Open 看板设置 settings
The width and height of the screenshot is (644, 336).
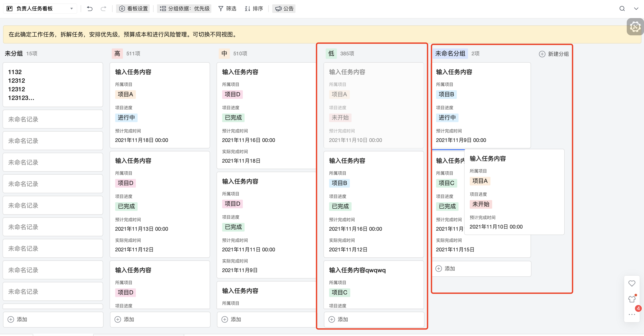133,9
